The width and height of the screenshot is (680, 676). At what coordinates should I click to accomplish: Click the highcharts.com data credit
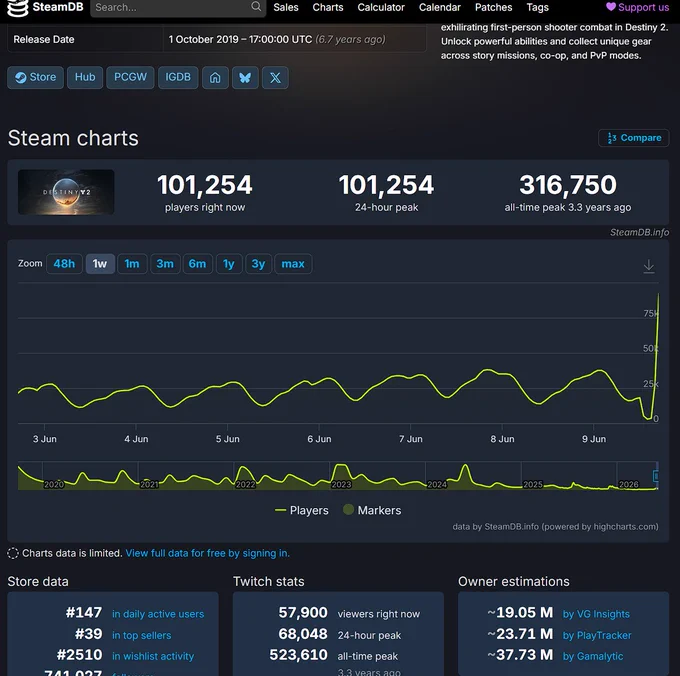(x=555, y=526)
